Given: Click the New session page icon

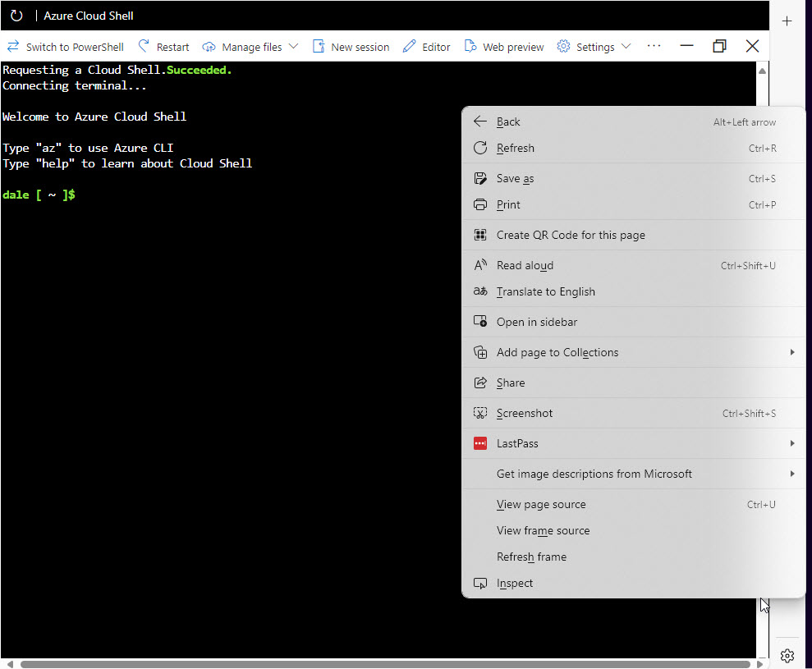Looking at the screenshot, I should pyautogui.click(x=319, y=46).
